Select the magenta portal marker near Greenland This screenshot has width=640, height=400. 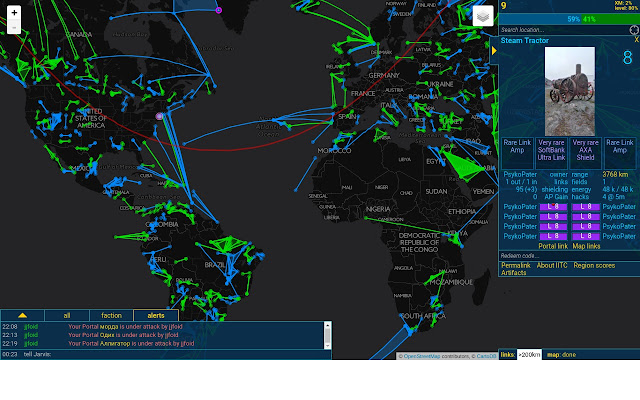click(219, 10)
